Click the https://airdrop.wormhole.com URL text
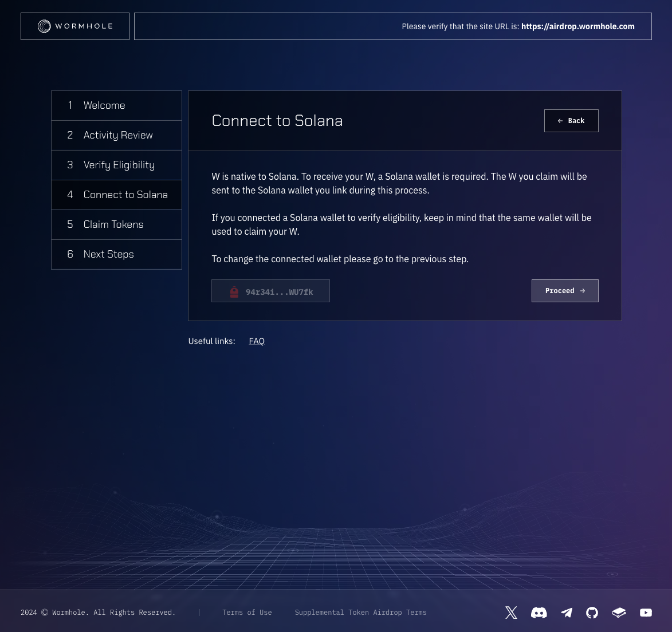 577,26
